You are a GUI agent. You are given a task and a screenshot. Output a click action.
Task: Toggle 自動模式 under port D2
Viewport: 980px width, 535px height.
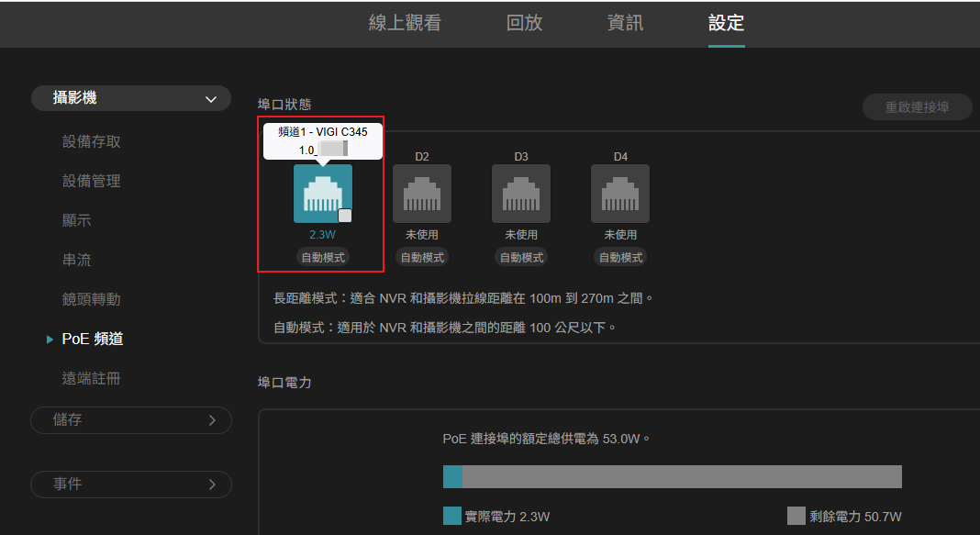pos(422,258)
